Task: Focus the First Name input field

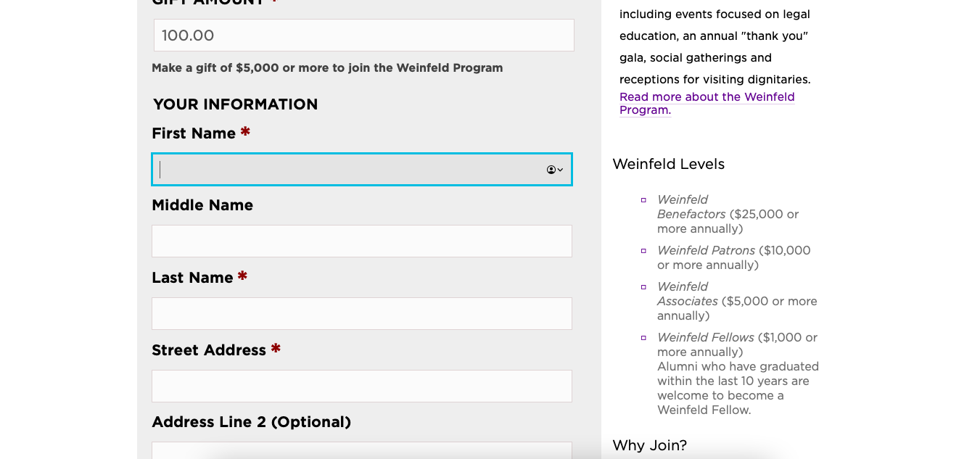Action: click(x=362, y=170)
